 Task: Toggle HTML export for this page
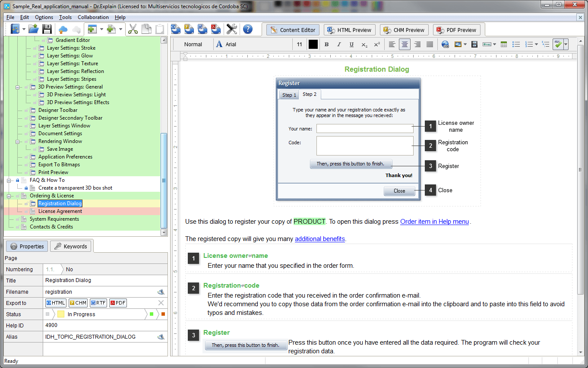click(56, 303)
